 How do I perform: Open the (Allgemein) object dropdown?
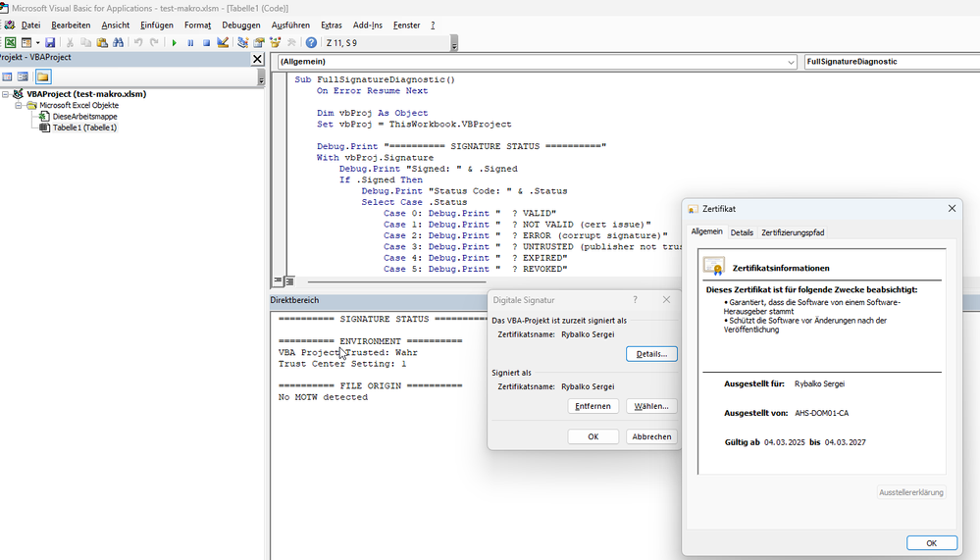791,62
